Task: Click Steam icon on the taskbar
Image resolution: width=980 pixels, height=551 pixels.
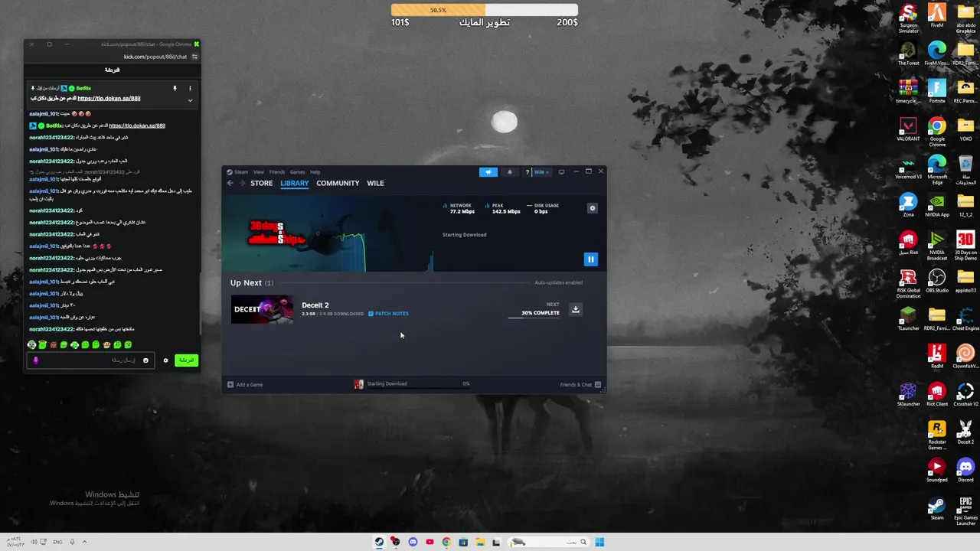Action: [379, 542]
